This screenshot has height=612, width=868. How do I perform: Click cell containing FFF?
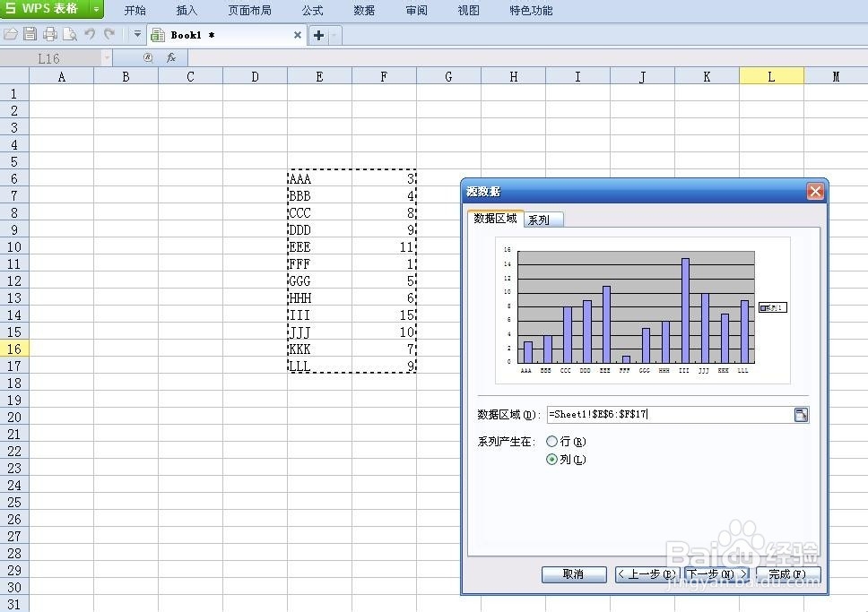319,263
